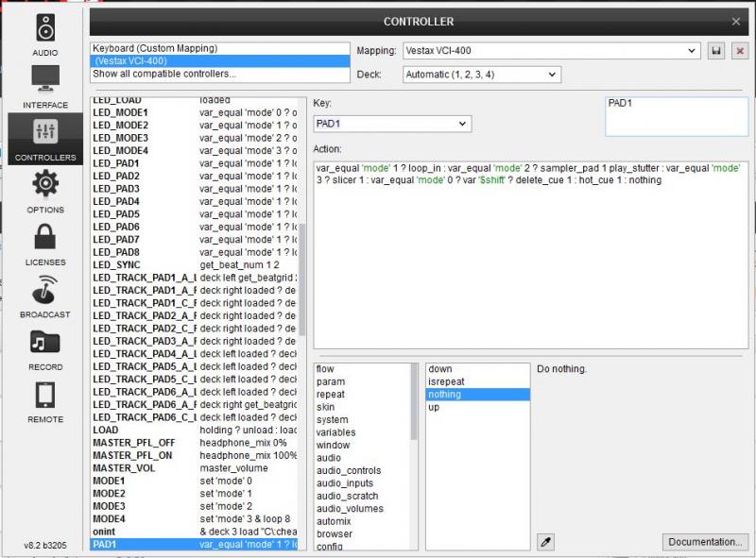
Task: Expand the Deck Automatic dropdown
Action: tap(481, 74)
